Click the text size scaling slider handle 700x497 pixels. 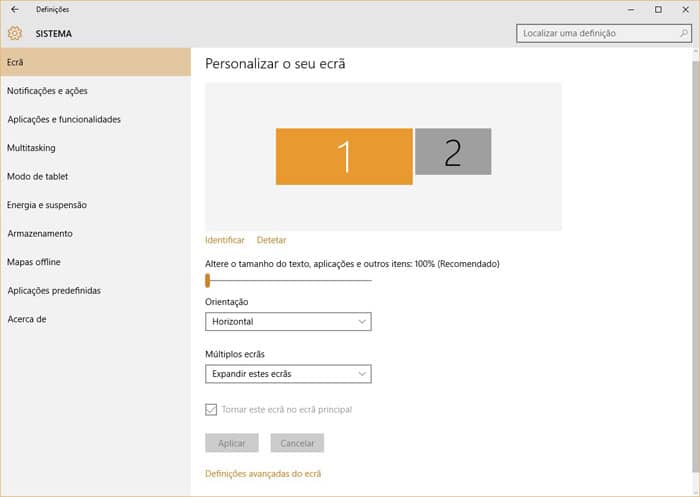(x=208, y=280)
